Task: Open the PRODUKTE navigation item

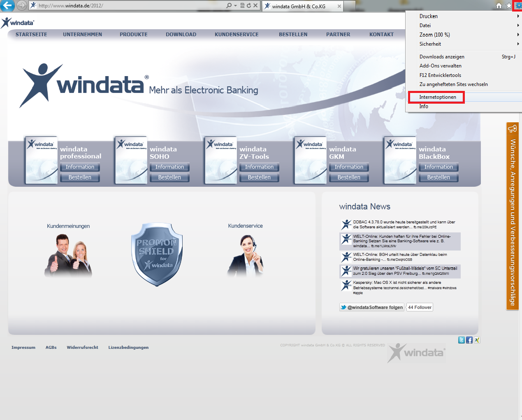Action: click(x=133, y=35)
